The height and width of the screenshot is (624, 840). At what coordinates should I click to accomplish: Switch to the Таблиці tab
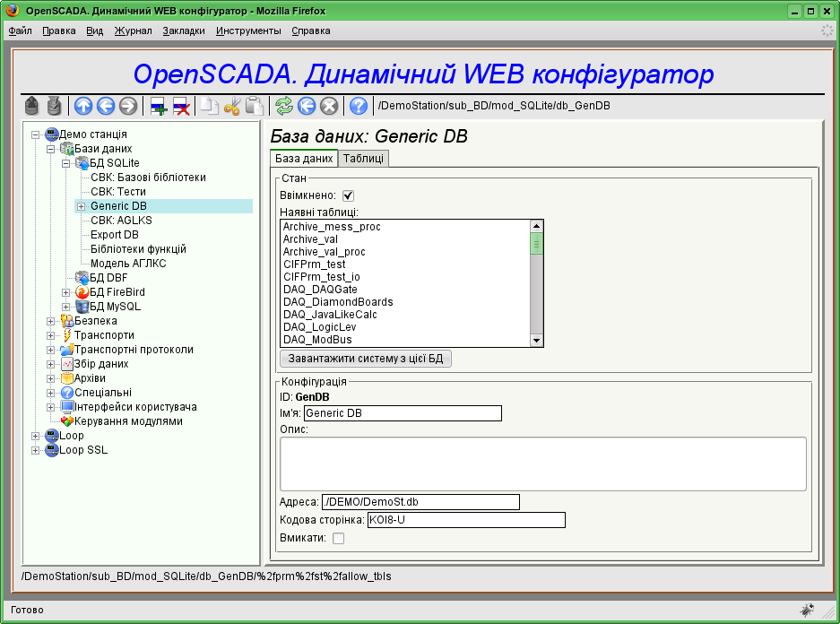(x=363, y=159)
